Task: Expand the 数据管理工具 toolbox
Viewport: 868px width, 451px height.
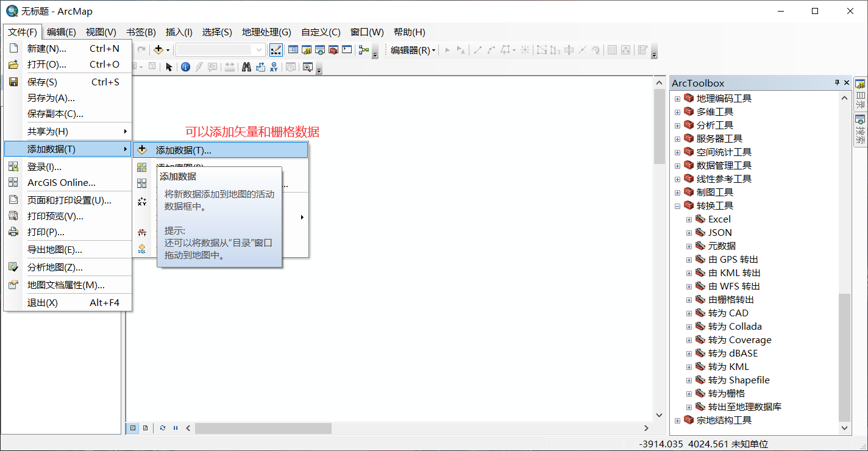Action: click(677, 166)
